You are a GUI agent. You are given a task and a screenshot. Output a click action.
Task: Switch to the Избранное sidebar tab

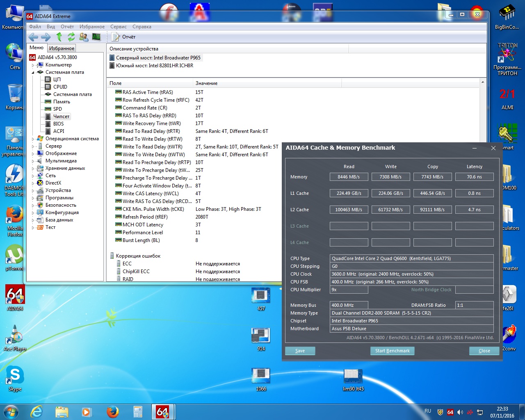[62, 48]
